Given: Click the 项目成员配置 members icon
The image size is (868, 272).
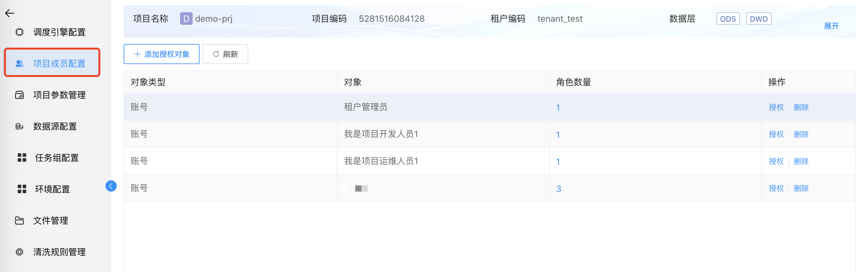Looking at the screenshot, I should click(19, 63).
